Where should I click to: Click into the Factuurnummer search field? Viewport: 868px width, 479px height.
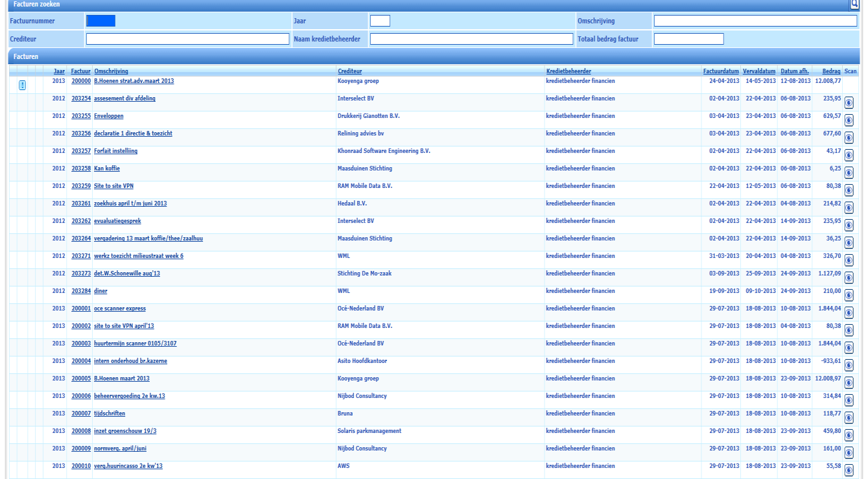(x=100, y=21)
